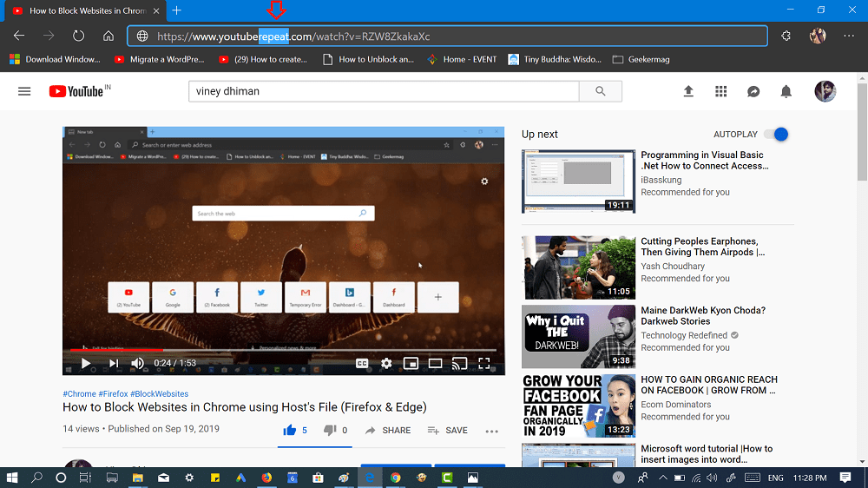The height and width of the screenshot is (488, 868).
Task: Enter full screen video mode
Action: [x=484, y=363]
